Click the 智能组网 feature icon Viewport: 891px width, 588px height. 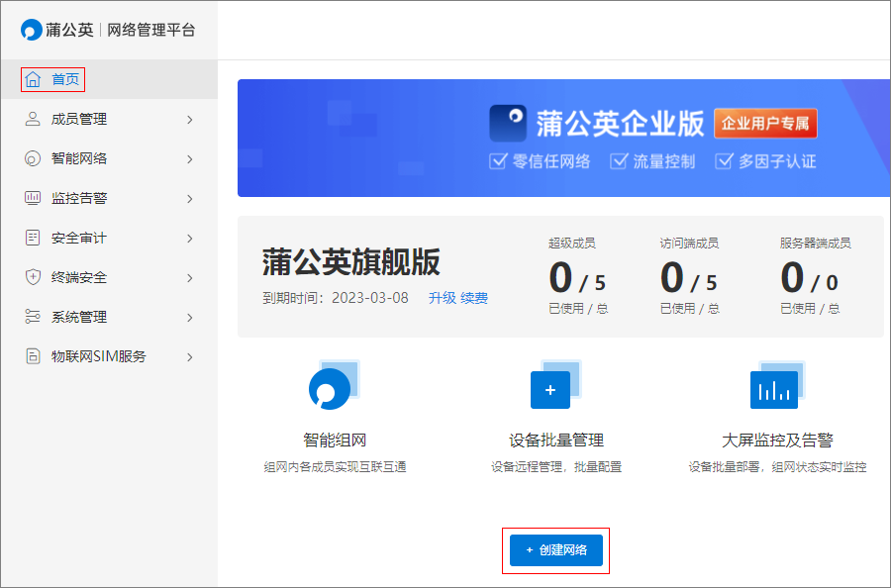tap(334, 385)
